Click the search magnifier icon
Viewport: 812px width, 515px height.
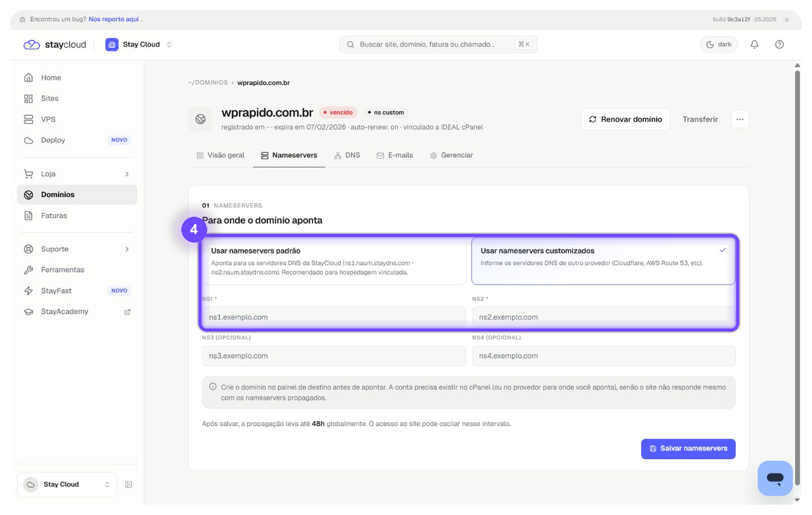click(350, 45)
